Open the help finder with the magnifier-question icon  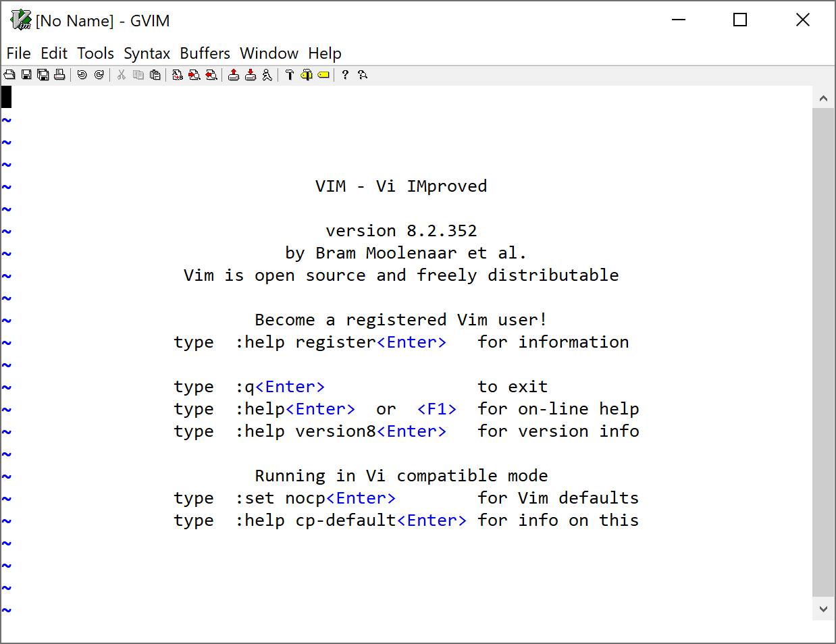(363, 74)
